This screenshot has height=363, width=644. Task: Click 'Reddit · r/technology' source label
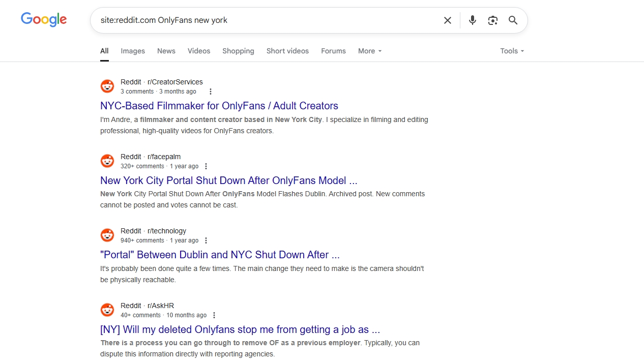point(154,231)
